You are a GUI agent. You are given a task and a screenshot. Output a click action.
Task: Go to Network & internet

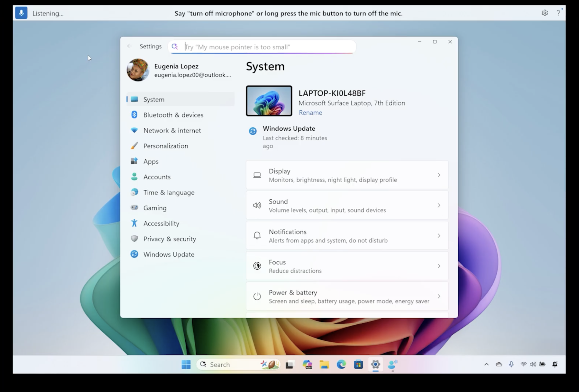181,130
